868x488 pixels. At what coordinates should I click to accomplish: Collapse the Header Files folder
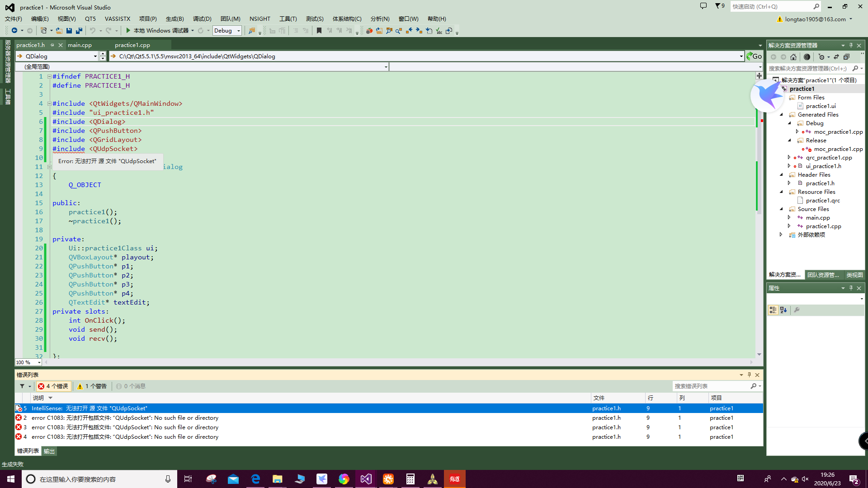tap(781, 175)
